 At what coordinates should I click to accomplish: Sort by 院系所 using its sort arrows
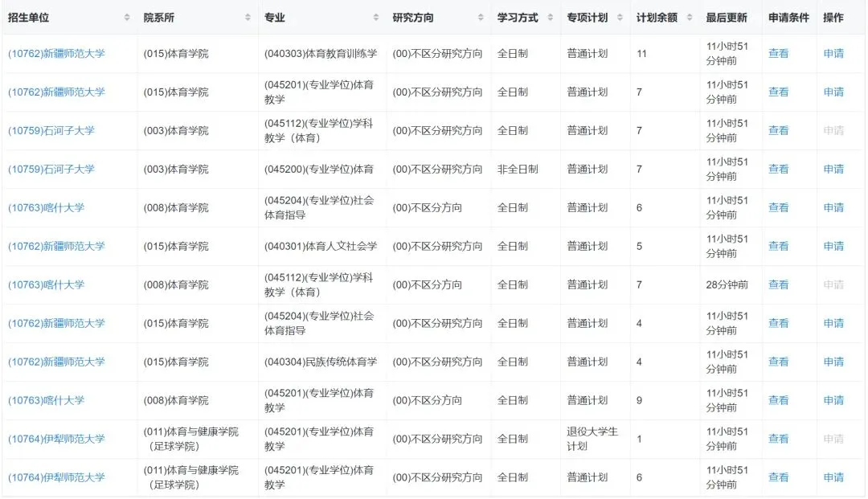point(248,18)
